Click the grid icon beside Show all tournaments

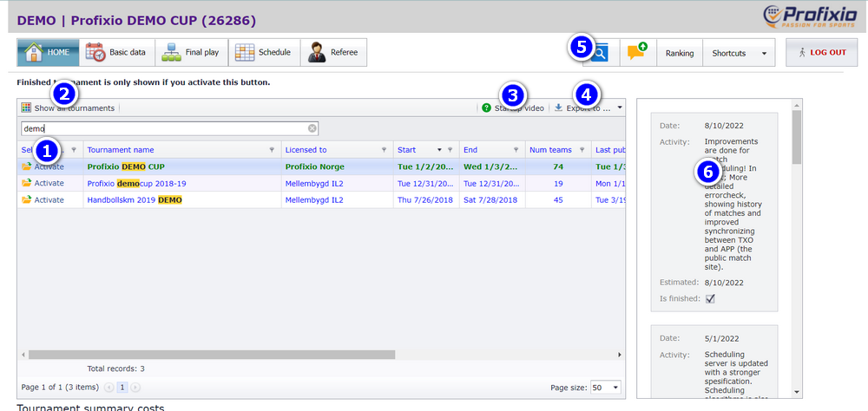26,108
